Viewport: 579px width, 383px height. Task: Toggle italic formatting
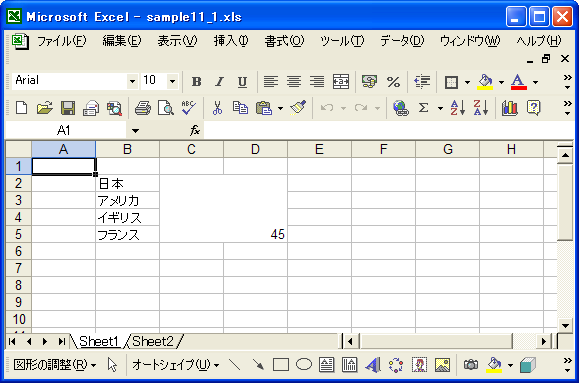(219, 82)
